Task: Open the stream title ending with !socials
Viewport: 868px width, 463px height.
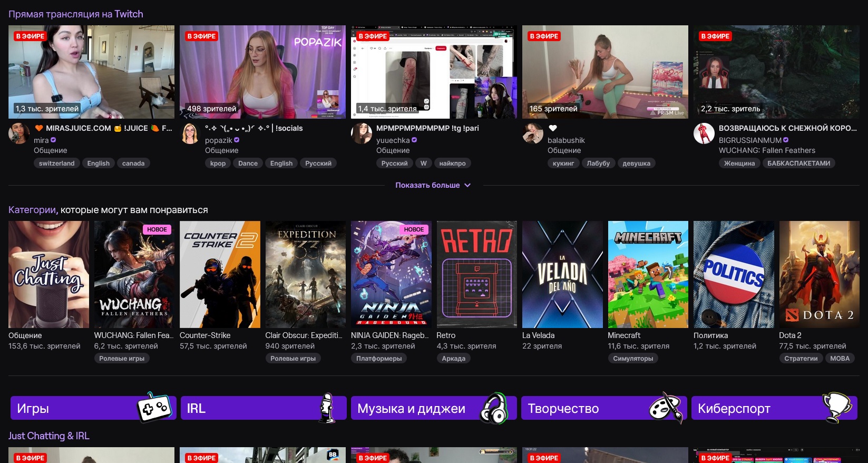Action: 254,128
